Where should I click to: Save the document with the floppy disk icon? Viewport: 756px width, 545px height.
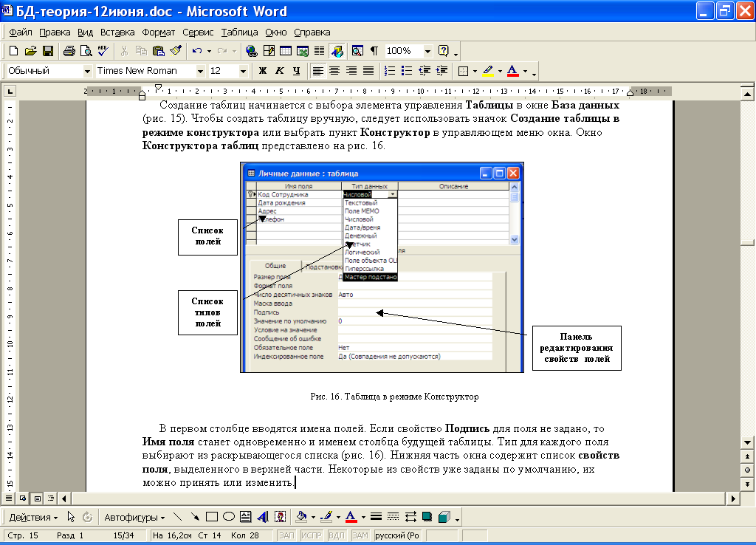48,51
